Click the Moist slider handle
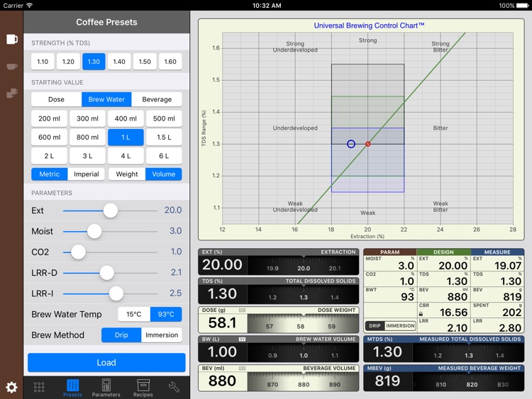 [94, 231]
